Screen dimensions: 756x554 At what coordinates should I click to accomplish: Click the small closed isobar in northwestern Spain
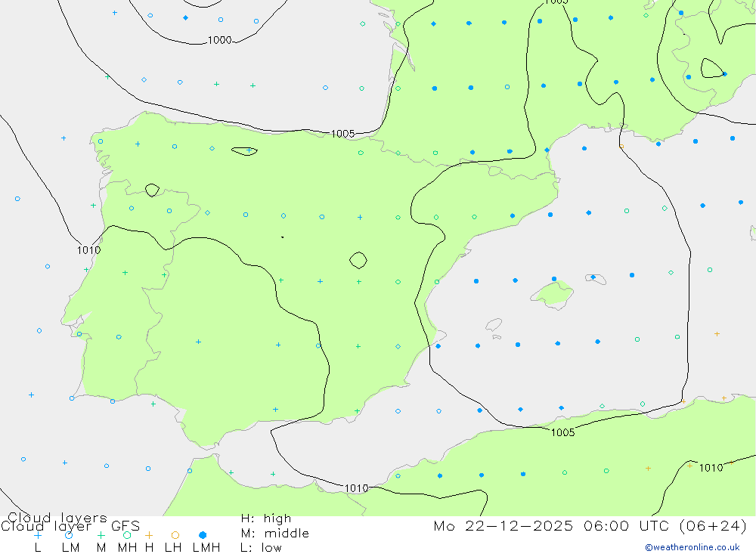tap(153, 190)
